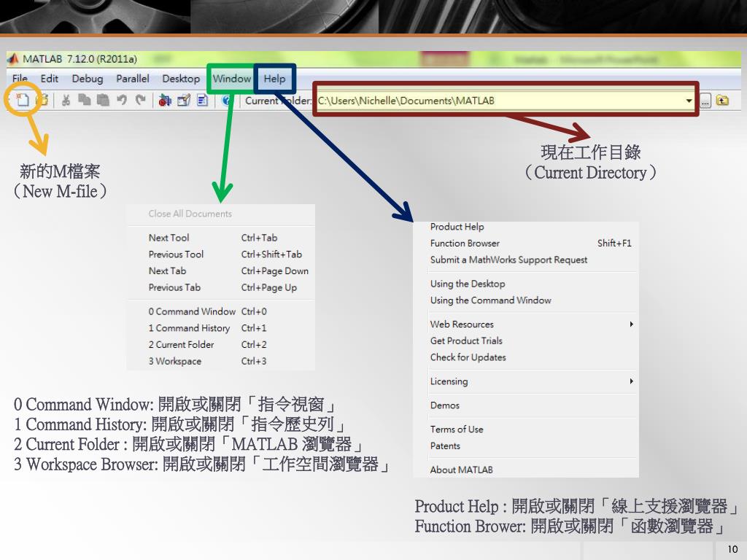Click the Cut scissors icon
The height and width of the screenshot is (560, 747).
(66, 100)
